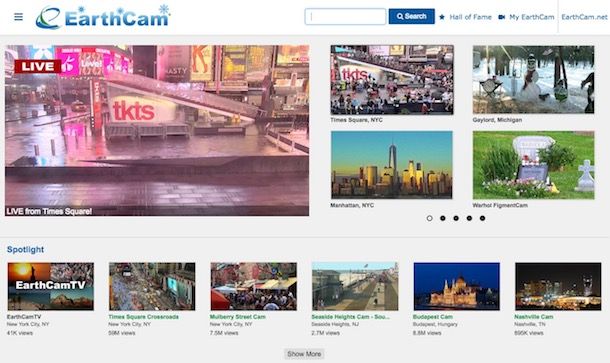Click the EarthCam logo
This screenshot has width=610, height=363.
103,17
